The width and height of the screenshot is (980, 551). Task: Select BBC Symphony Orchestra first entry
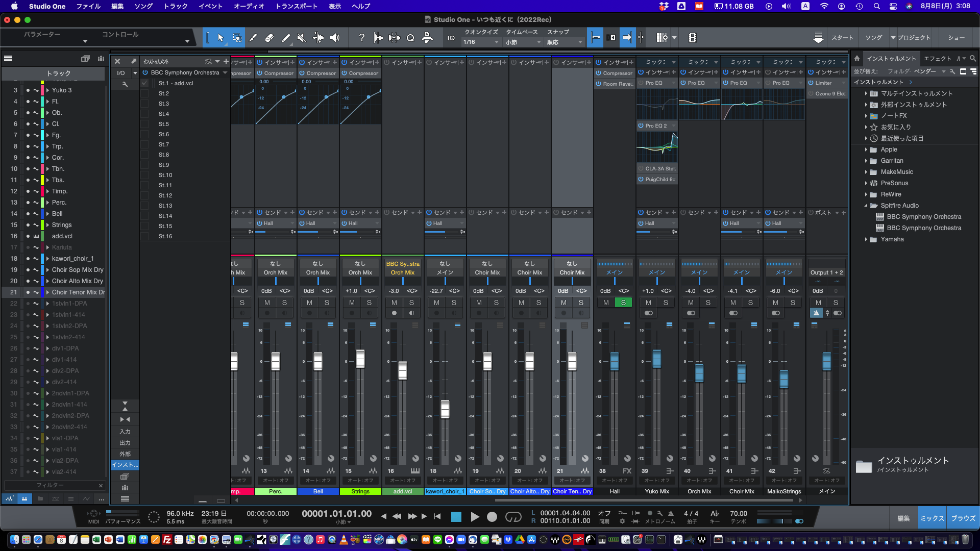[x=924, y=217]
